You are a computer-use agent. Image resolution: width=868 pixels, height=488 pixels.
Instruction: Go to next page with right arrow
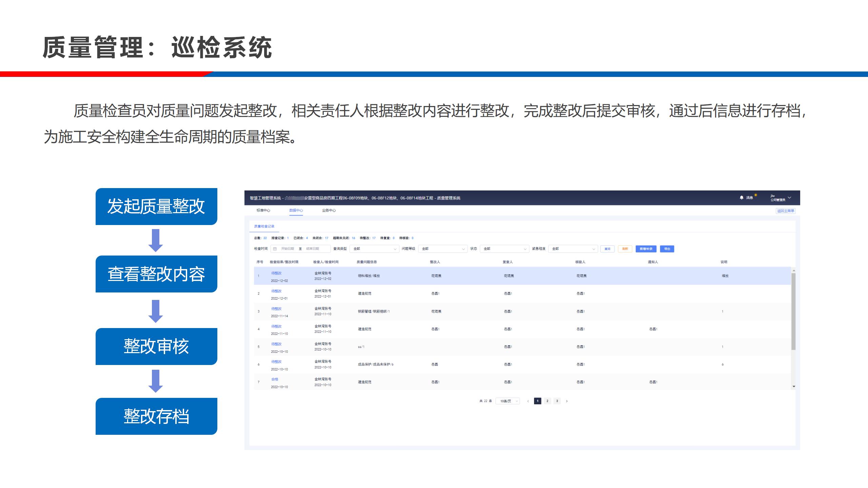pos(567,401)
